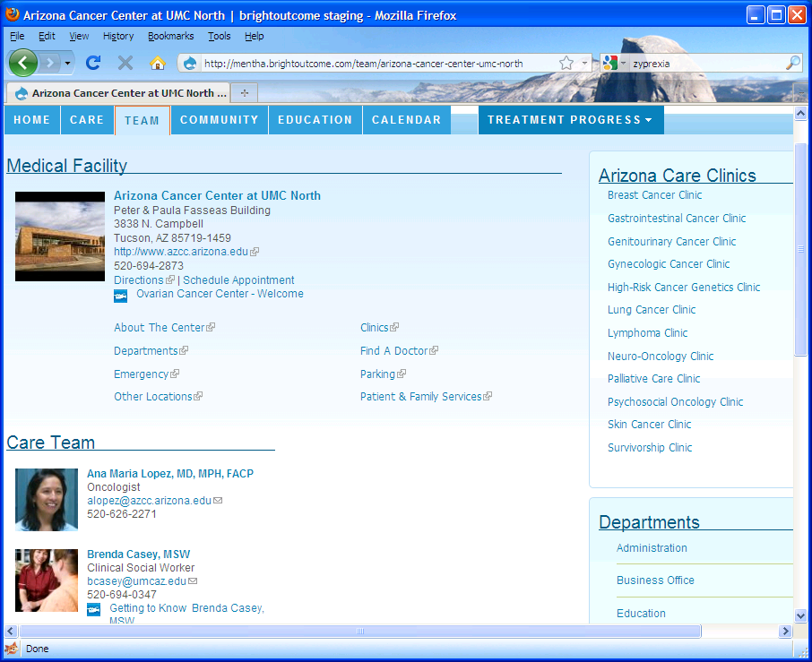This screenshot has height=662, width=812.
Task: Open the back-forward history dropdown arrow
Action: pos(67,63)
